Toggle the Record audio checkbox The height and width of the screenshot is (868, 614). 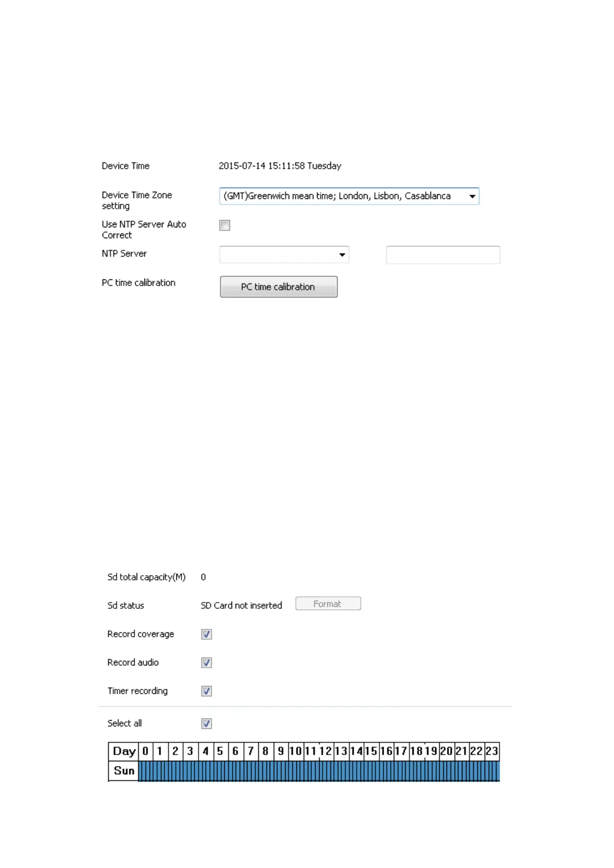(207, 663)
